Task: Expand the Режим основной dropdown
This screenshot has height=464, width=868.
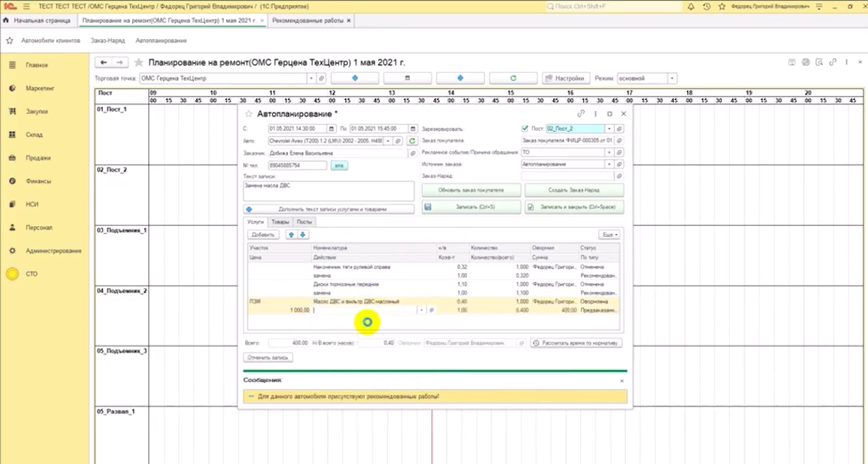Action: (672, 79)
